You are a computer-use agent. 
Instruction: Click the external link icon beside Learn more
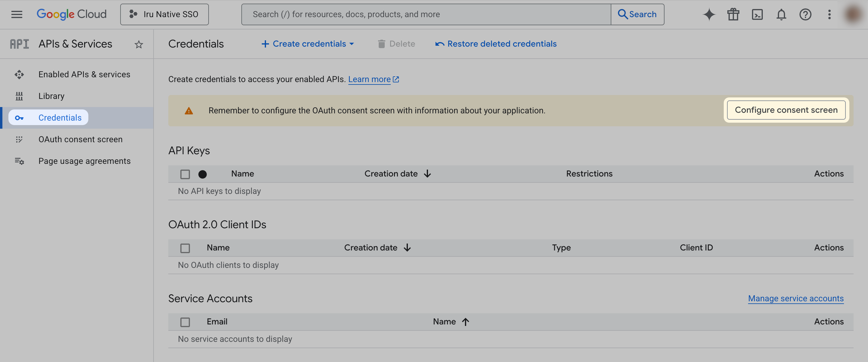coord(396,79)
